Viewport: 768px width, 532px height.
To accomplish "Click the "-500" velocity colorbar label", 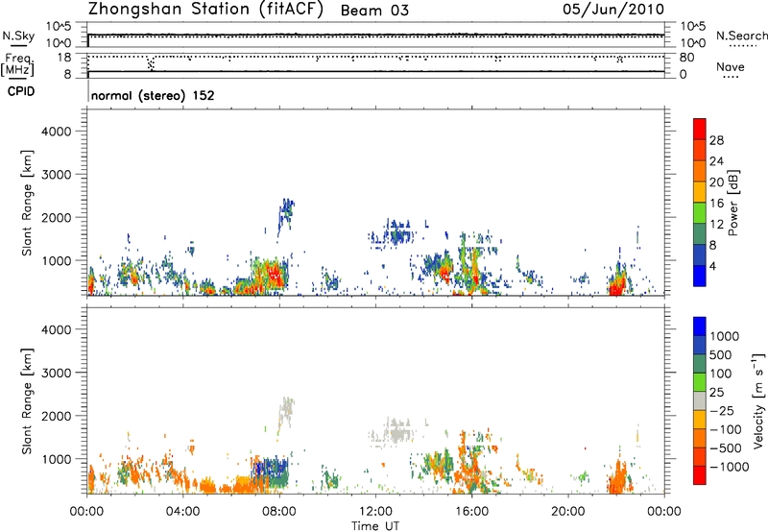I will (726, 448).
